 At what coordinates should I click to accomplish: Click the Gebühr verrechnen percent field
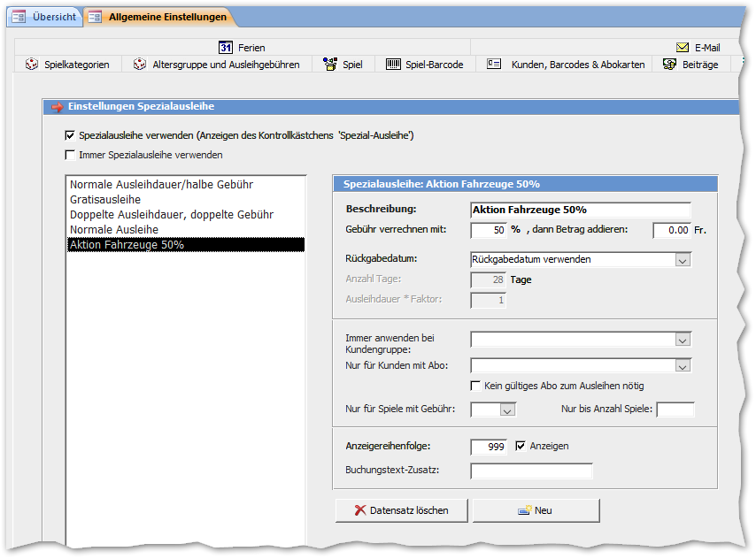(489, 230)
